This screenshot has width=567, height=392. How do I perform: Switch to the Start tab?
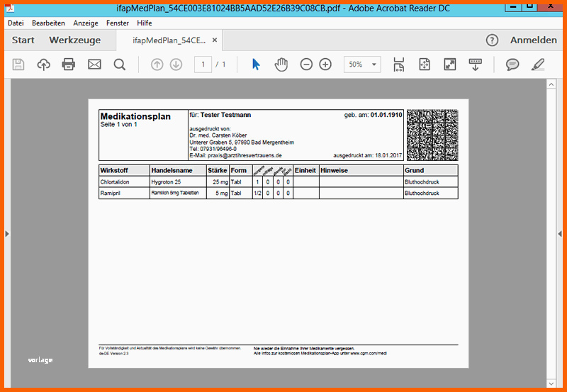[x=23, y=40]
